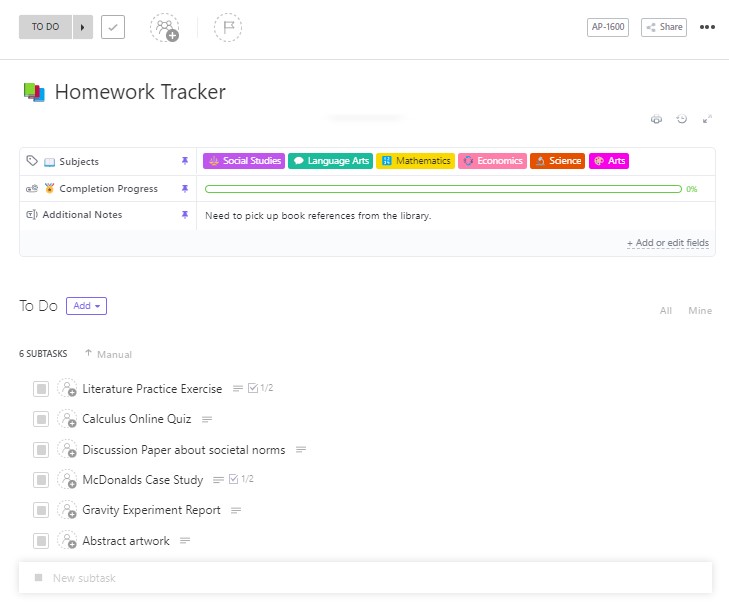
Task: Click description icon of Discussion Paper subtask
Action: pos(301,450)
